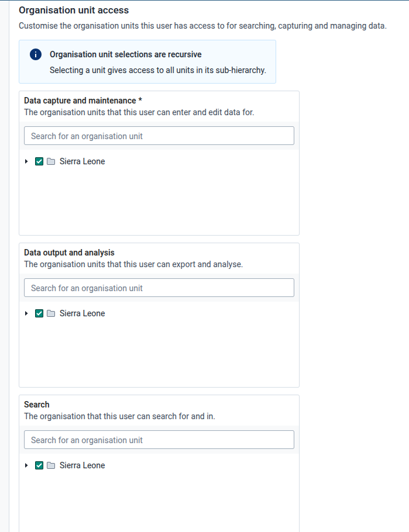Click the 'Organisation unit access' heading
Image resolution: width=409 pixels, height=532 pixels.
74,10
